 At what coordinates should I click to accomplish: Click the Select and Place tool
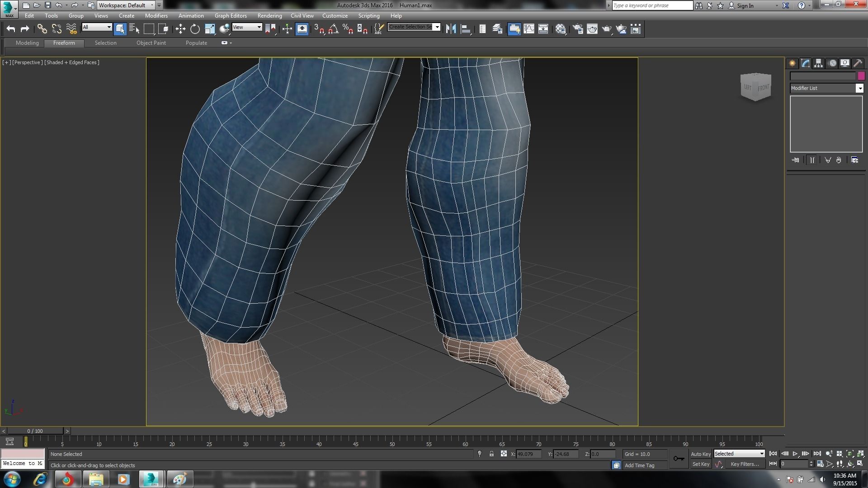(224, 29)
